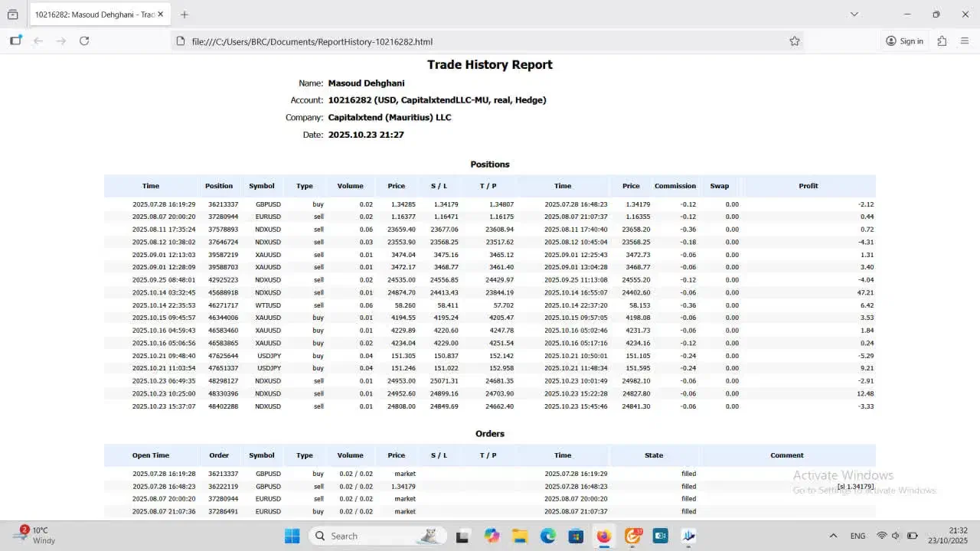Open the sidebar toggle icon left of Back
This screenshot has height=551, width=980.
[15, 41]
